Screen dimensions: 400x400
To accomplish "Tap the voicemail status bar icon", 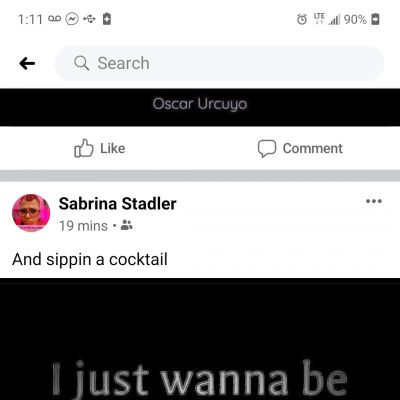I will click(54, 18).
